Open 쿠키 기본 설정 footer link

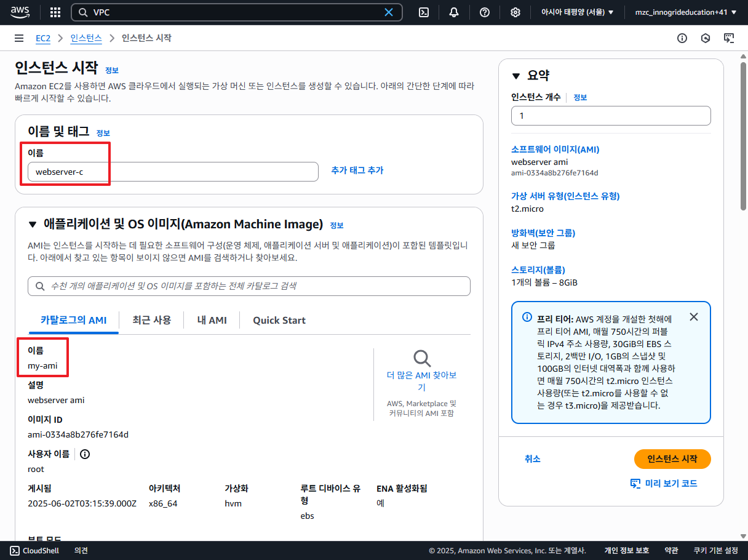click(715, 551)
